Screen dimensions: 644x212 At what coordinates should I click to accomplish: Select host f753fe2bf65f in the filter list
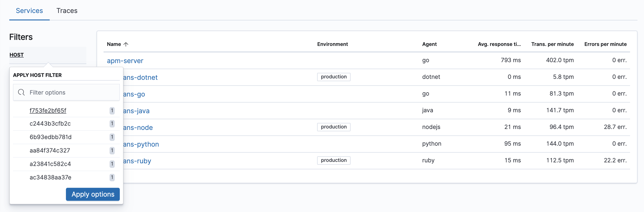click(48, 110)
